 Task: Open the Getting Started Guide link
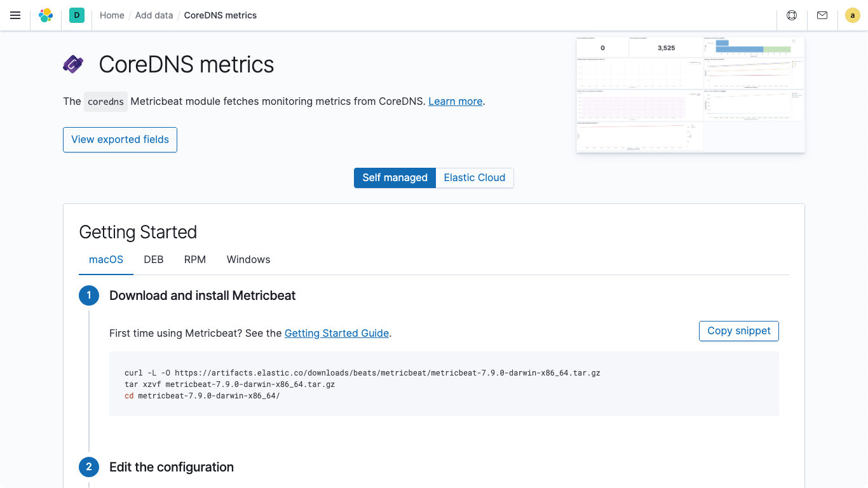[337, 333]
